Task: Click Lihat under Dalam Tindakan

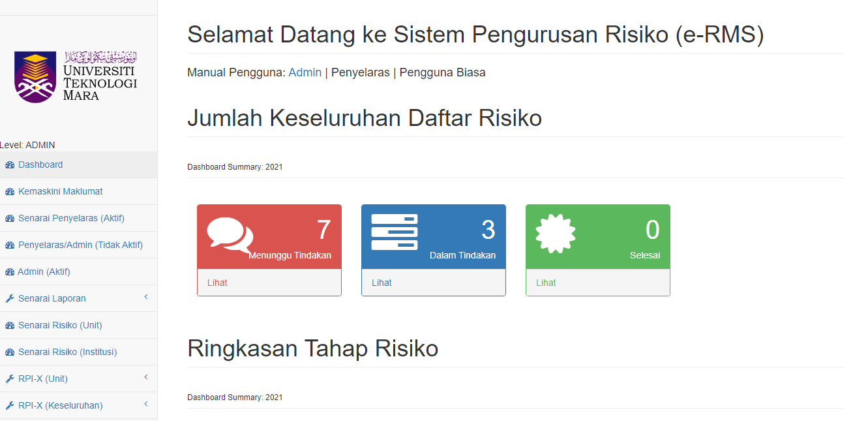Action: (382, 283)
